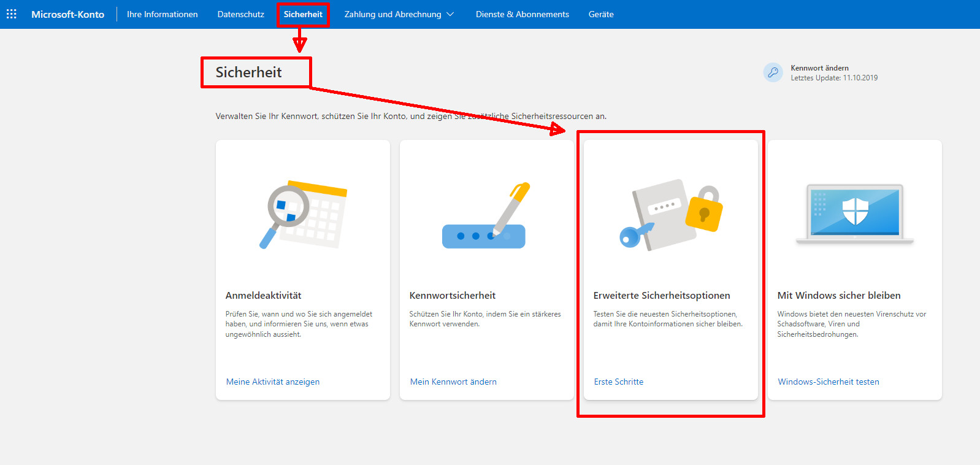Screen dimensions: 980x465
Task: Click the intro text starting Verwalten Sie Ihr Kennwort
Action: point(411,116)
